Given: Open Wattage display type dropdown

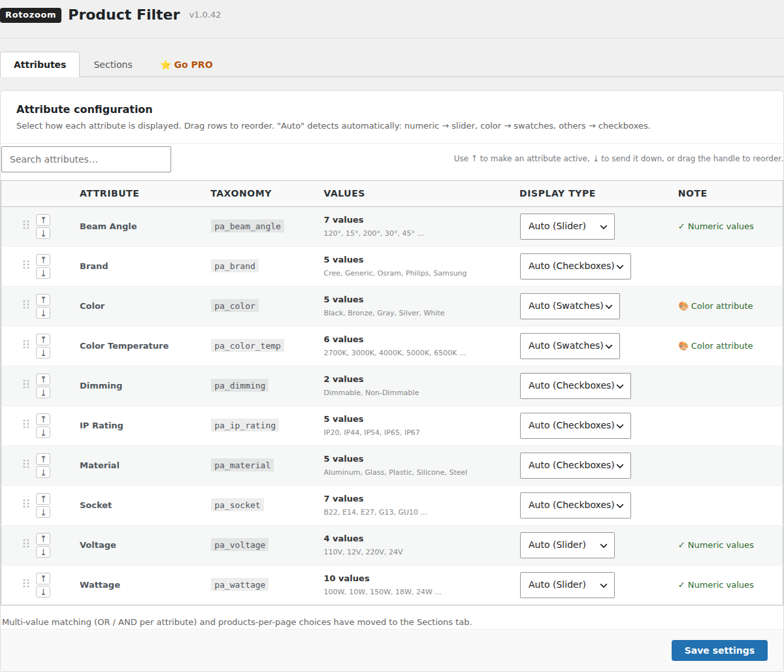Looking at the screenshot, I should tap(567, 585).
